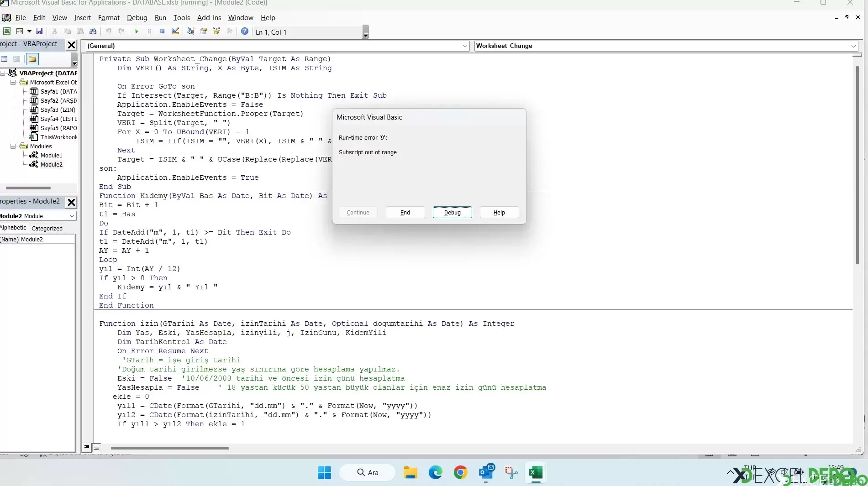Click Debug in the error dialog

coord(452,212)
